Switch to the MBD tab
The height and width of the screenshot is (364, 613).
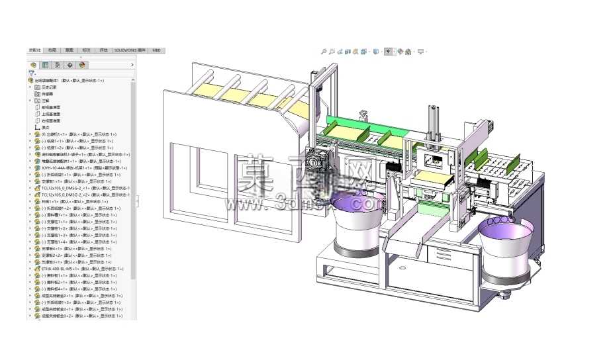click(x=156, y=50)
